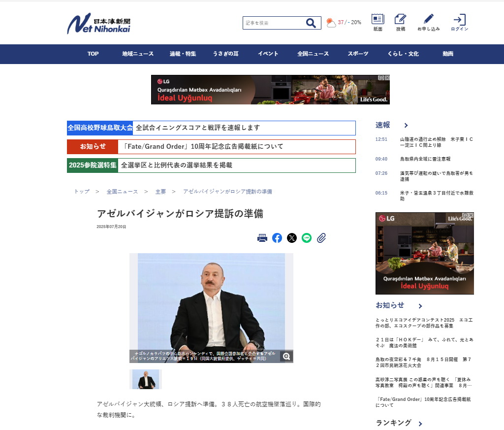Click the 投稿 submission icon
504x430 pixels.
(400, 20)
